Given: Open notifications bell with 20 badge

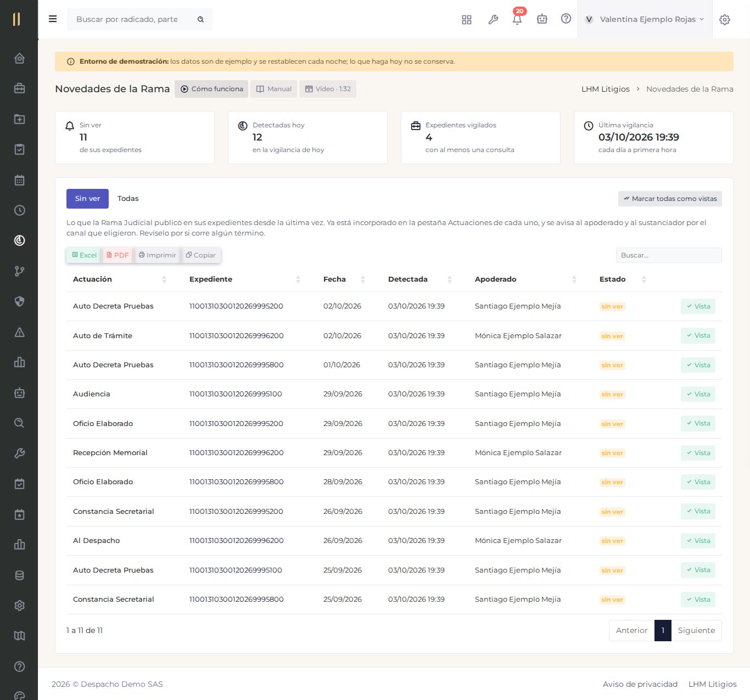Looking at the screenshot, I should (517, 18).
